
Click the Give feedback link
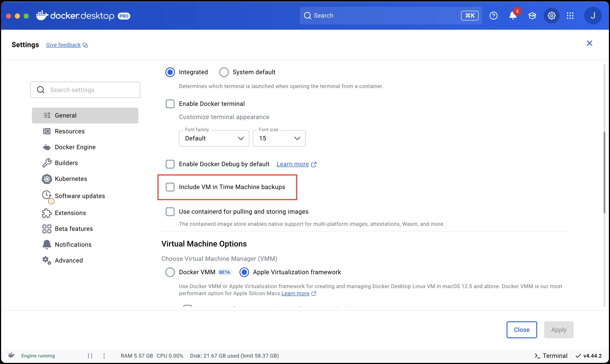(63, 45)
